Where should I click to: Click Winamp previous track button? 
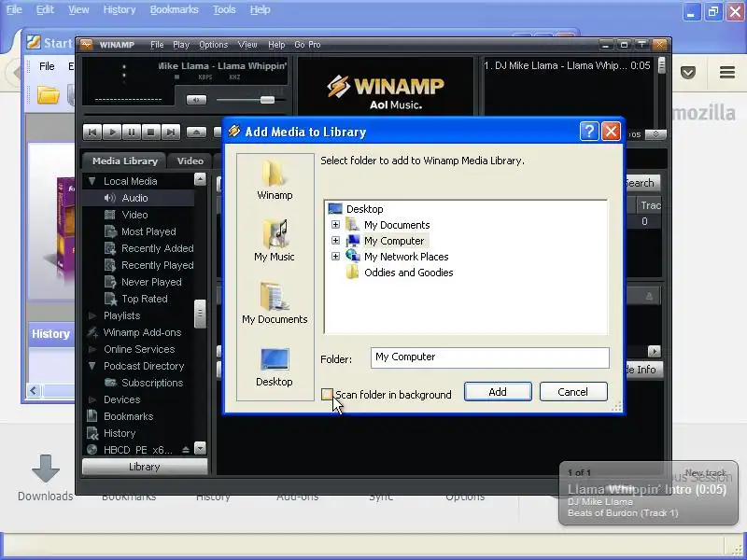pos(92,132)
